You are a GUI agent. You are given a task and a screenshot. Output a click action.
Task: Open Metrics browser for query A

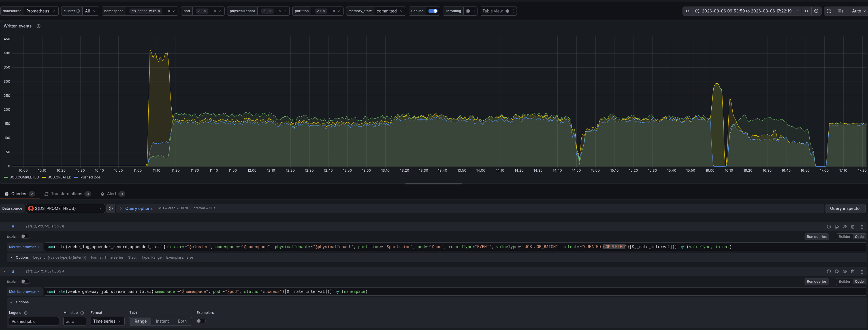click(x=25, y=247)
